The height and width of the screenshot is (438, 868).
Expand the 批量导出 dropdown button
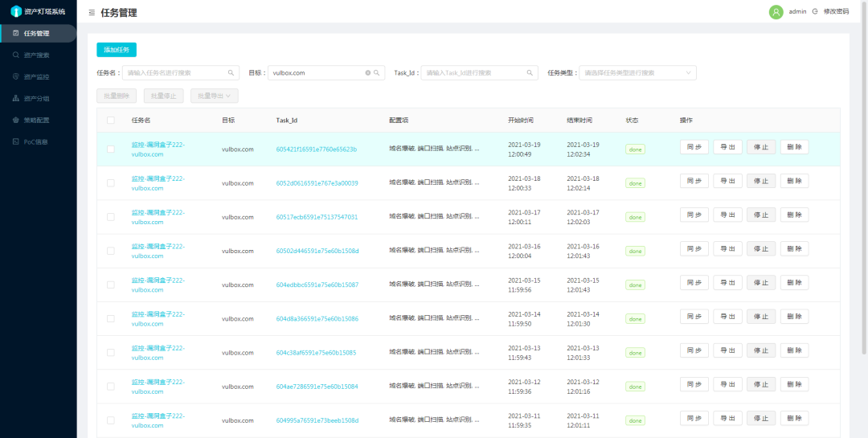[x=215, y=96]
